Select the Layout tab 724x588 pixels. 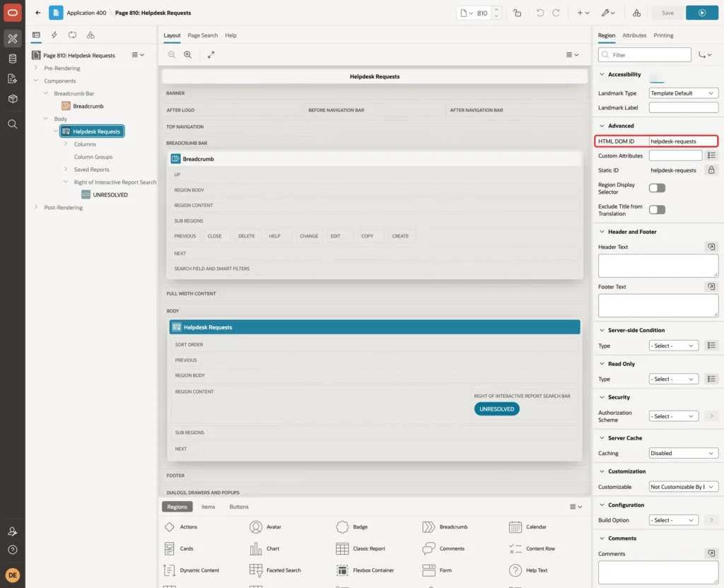pos(172,35)
